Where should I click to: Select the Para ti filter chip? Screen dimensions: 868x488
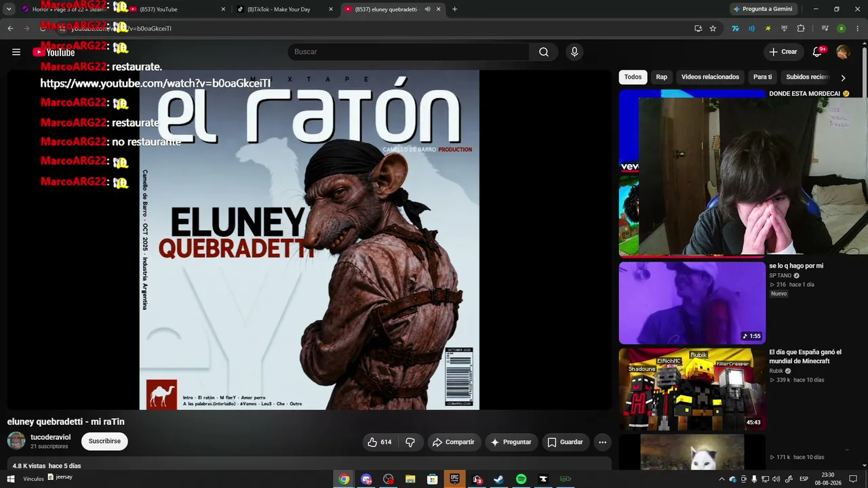tap(763, 77)
